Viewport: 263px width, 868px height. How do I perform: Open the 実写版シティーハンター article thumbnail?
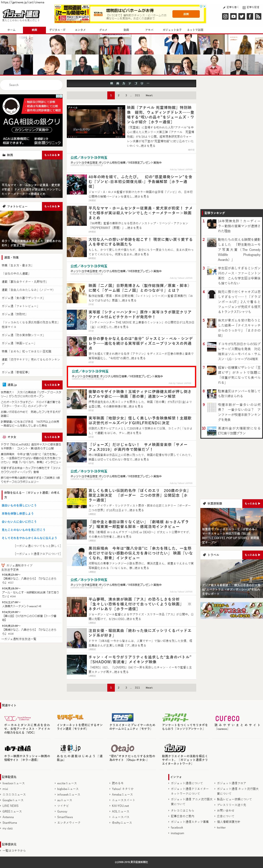click(77, 320)
